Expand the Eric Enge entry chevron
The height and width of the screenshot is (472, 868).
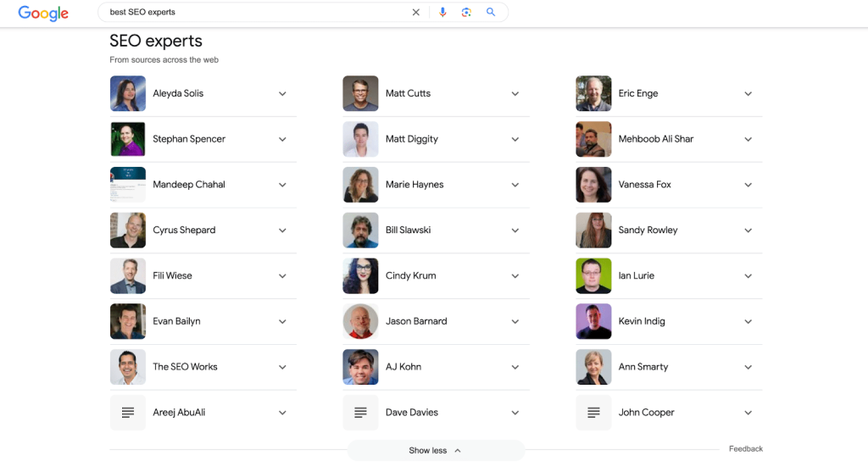click(748, 93)
